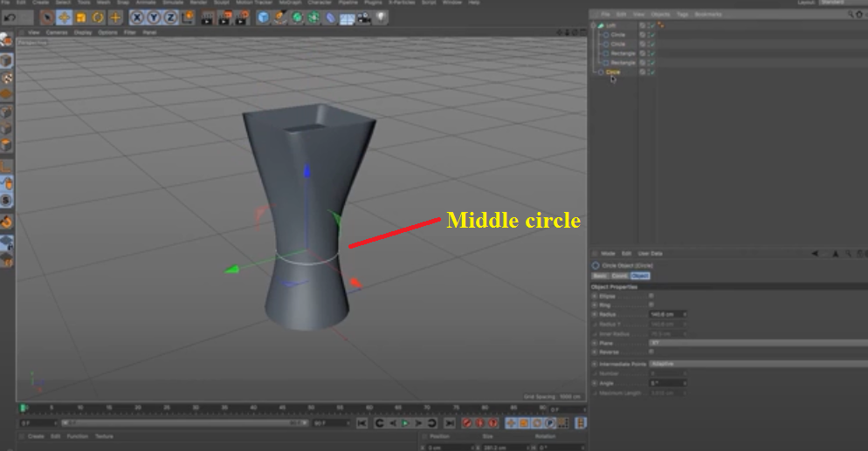Open Attribute Manager User Data menu
The image size is (868, 451).
[x=650, y=254]
